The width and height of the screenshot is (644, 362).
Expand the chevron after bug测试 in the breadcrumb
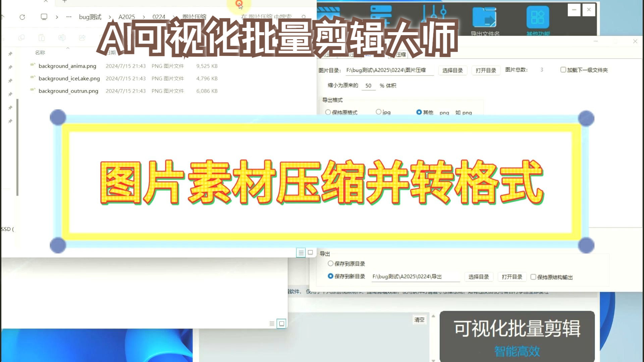point(110,17)
